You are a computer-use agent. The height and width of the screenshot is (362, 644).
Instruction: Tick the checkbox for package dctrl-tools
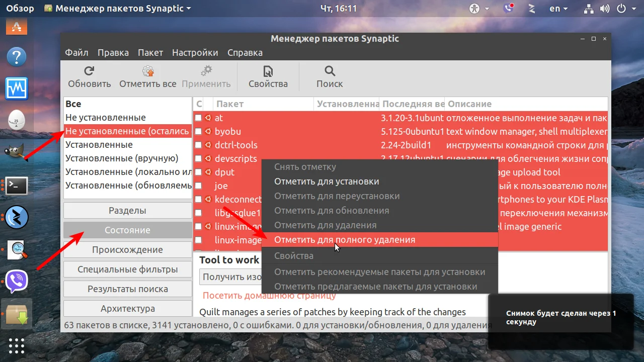point(198,145)
